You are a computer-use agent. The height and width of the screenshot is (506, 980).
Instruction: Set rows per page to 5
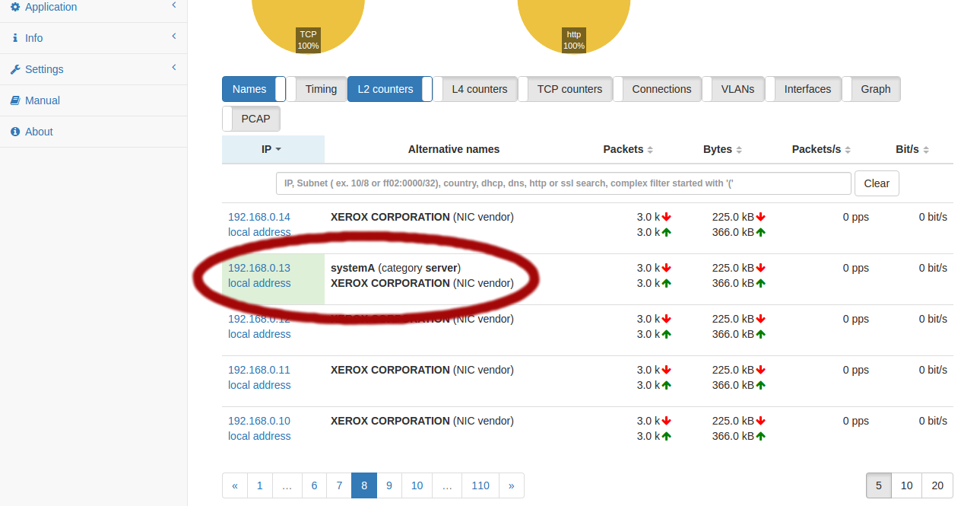[879, 485]
